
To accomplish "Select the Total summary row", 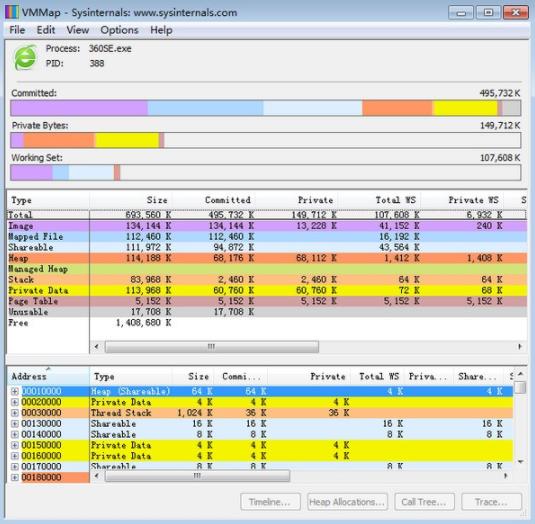I will 267,215.
